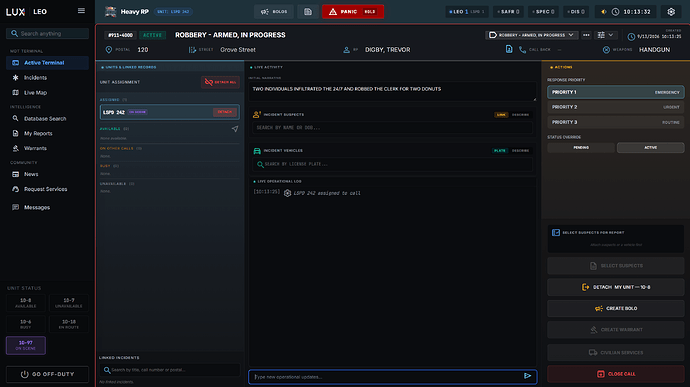The height and width of the screenshot is (387, 690).
Task: Override status to Pending
Action: coord(581,147)
